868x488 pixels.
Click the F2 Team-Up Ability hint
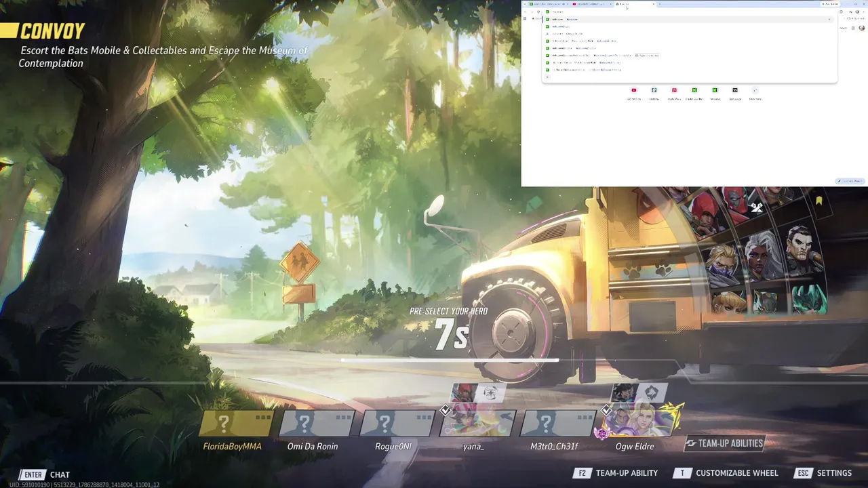pyautogui.click(x=616, y=473)
